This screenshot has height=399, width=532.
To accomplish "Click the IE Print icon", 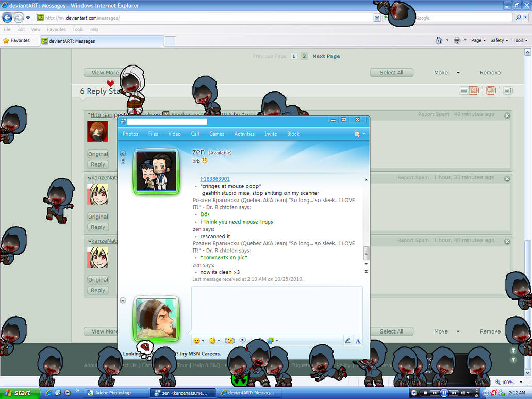I will 457,40.
